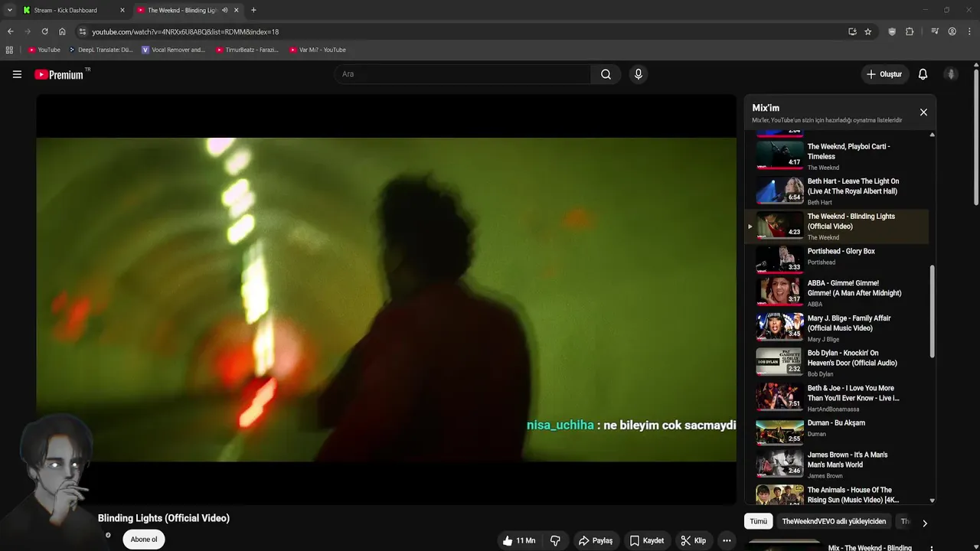
Task: Share the video using Paylaş
Action: pos(596,540)
